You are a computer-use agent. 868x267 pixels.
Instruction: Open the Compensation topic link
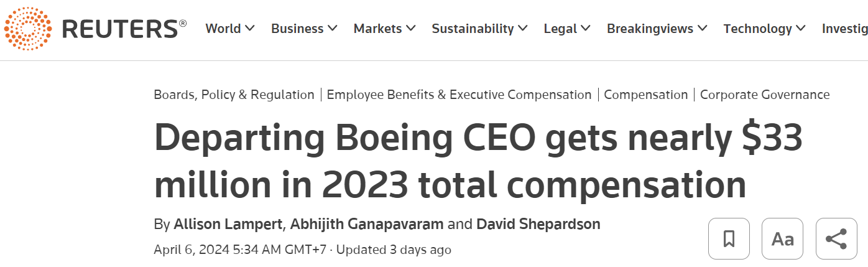click(645, 95)
